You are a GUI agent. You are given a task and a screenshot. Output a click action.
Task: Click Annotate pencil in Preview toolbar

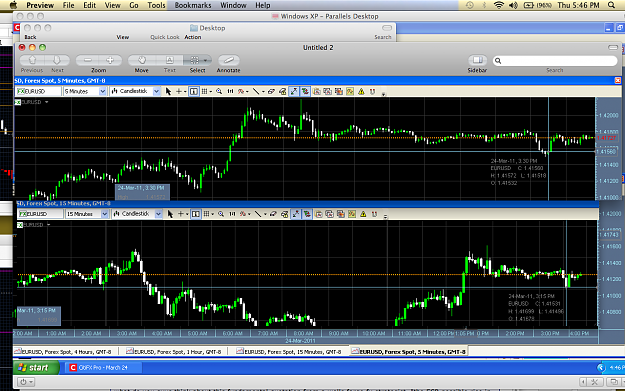pos(229,60)
